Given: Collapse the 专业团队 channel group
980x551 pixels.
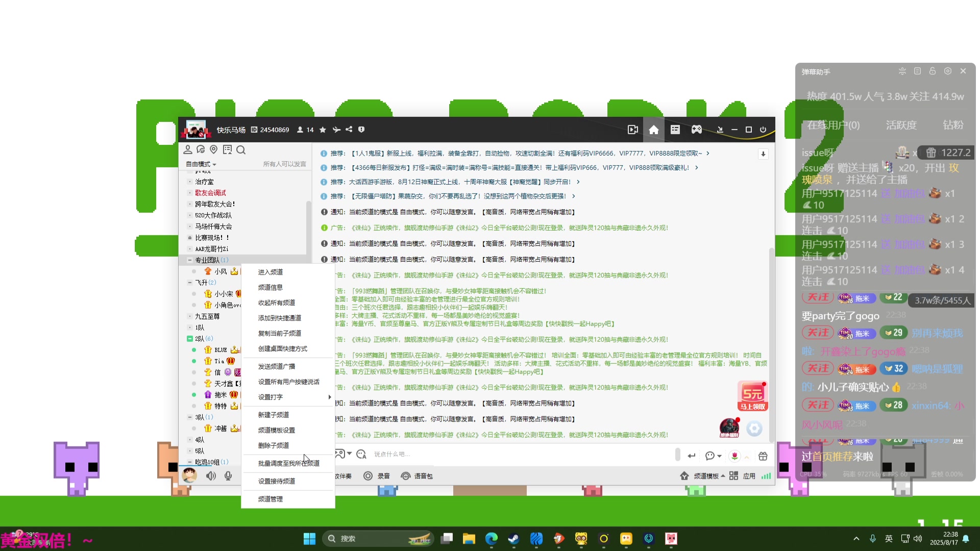Looking at the screenshot, I should [x=190, y=260].
